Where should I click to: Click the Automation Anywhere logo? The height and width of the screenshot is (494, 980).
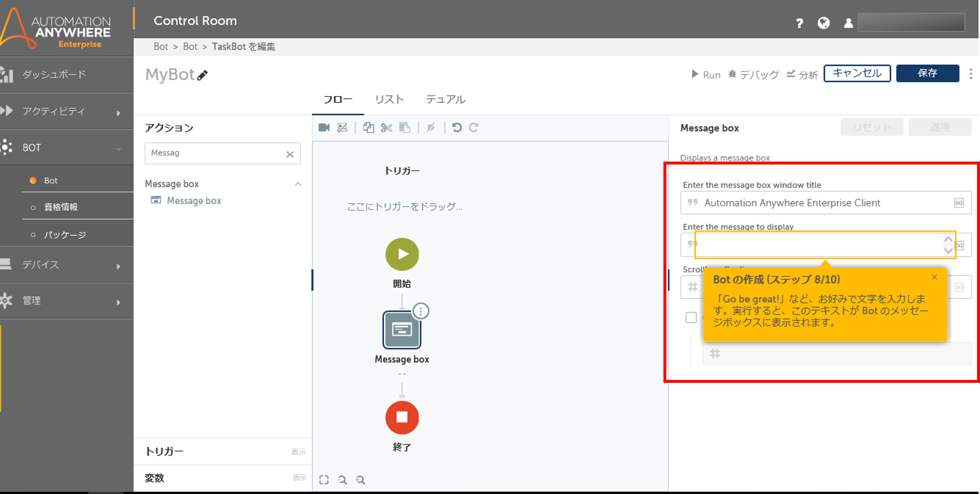click(55, 28)
